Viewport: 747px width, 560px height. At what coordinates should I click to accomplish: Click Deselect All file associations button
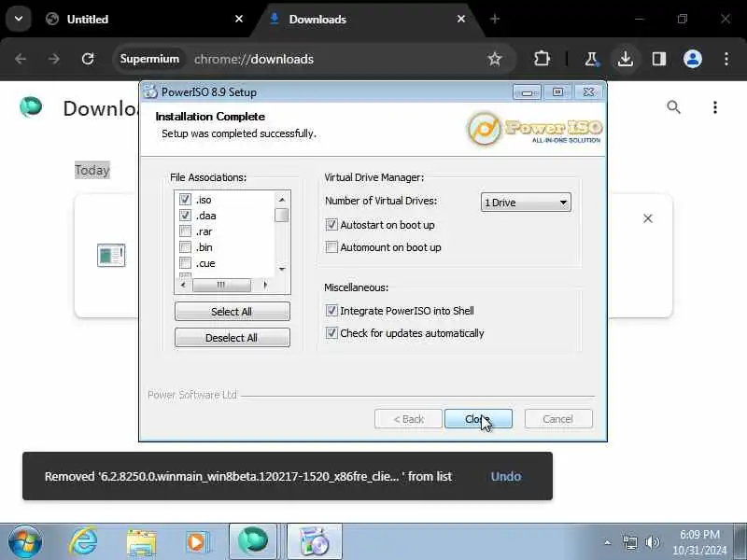[x=232, y=338]
